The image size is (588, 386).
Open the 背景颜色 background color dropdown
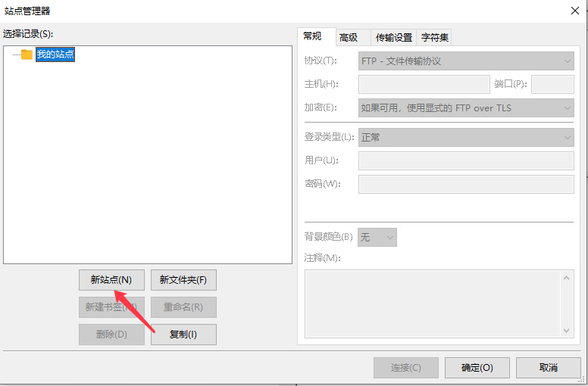(x=377, y=237)
